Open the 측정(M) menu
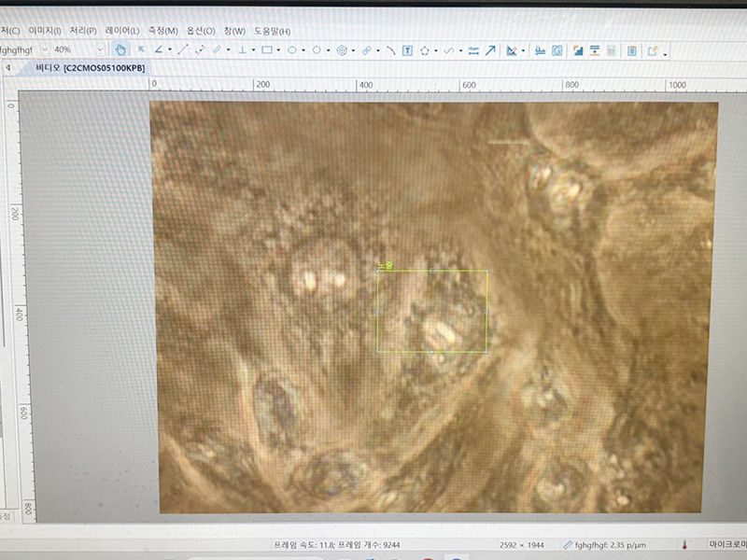The image size is (747, 560). (163, 31)
